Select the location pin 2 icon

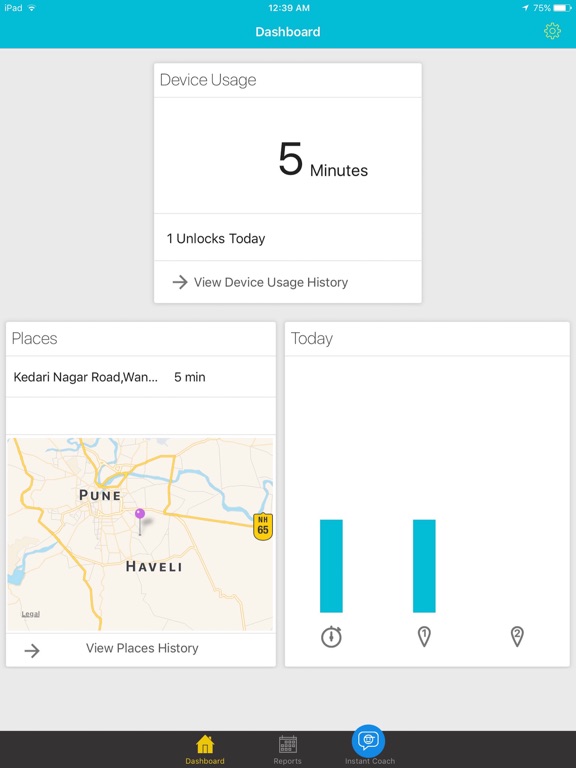pyautogui.click(x=517, y=636)
